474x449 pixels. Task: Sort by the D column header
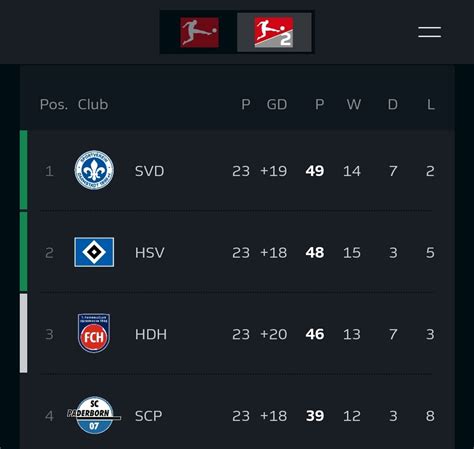(x=393, y=105)
